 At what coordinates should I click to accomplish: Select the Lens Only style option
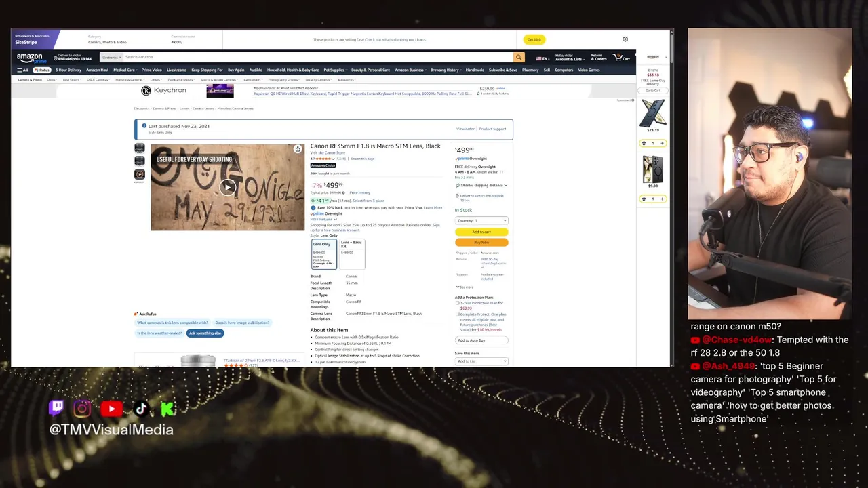pyautogui.click(x=323, y=254)
